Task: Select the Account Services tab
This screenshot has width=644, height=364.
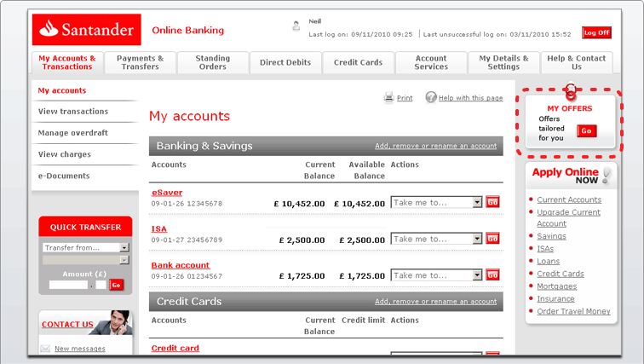Action: (431, 62)
